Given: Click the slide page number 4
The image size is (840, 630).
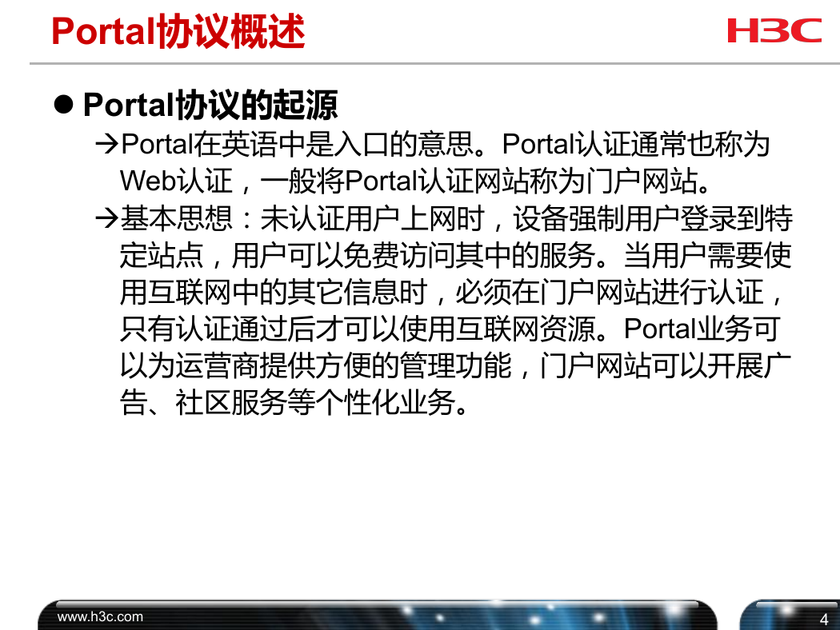Looking at the screenshot, I should pos(824,620).
